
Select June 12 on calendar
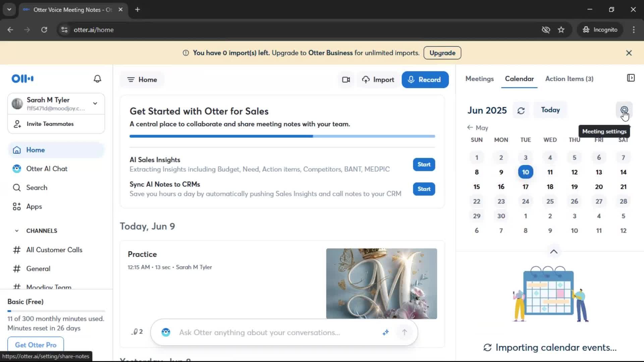(574, 172)
